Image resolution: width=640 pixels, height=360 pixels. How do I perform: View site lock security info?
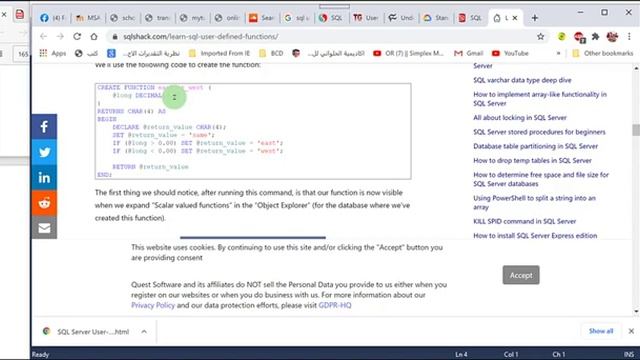click(115, 36)
